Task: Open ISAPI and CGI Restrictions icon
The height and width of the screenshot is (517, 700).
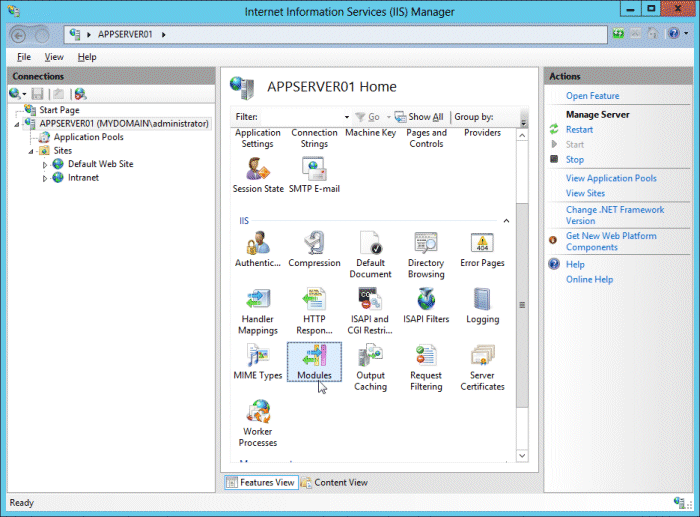Action: coord(370,311)
